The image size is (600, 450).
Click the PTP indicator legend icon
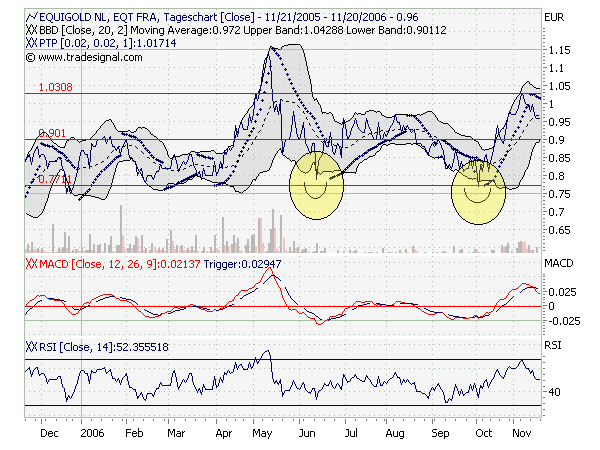click(x=30, y=44)
